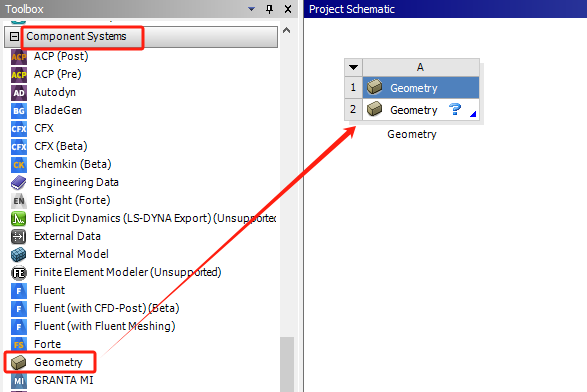
Task: Select the ACP (Pre) label
Action: [x=57, y=75]
